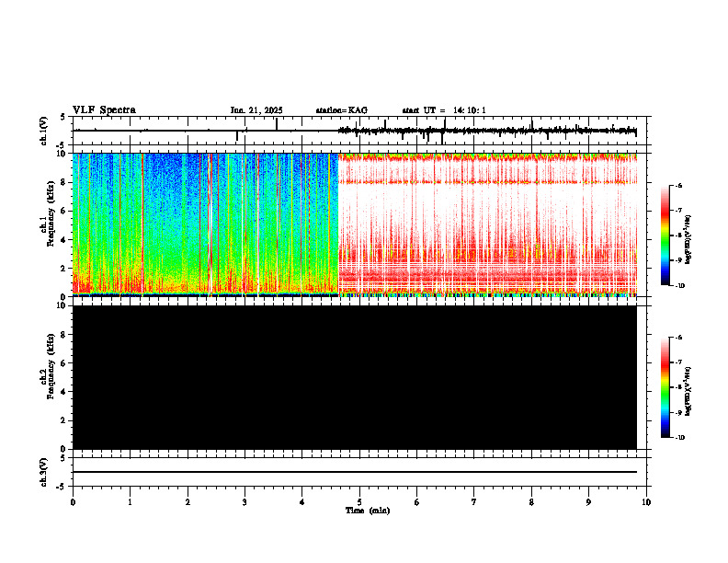This screenshot has height=563, width=728.
Task: Click the flat ch.3 voltage trace line
Action: coord(355,472)
